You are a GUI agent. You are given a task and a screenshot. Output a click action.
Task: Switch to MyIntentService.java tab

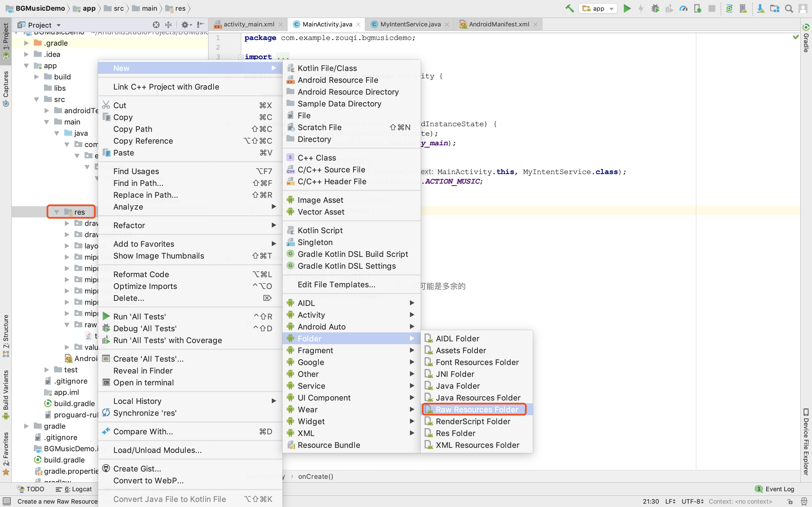pyautogui.click(x=410, y=24)
